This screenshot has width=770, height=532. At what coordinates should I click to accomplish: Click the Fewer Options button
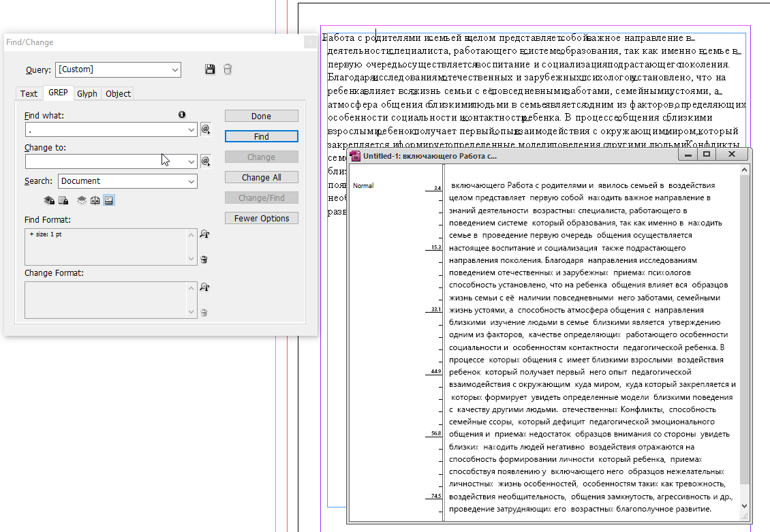261,219
